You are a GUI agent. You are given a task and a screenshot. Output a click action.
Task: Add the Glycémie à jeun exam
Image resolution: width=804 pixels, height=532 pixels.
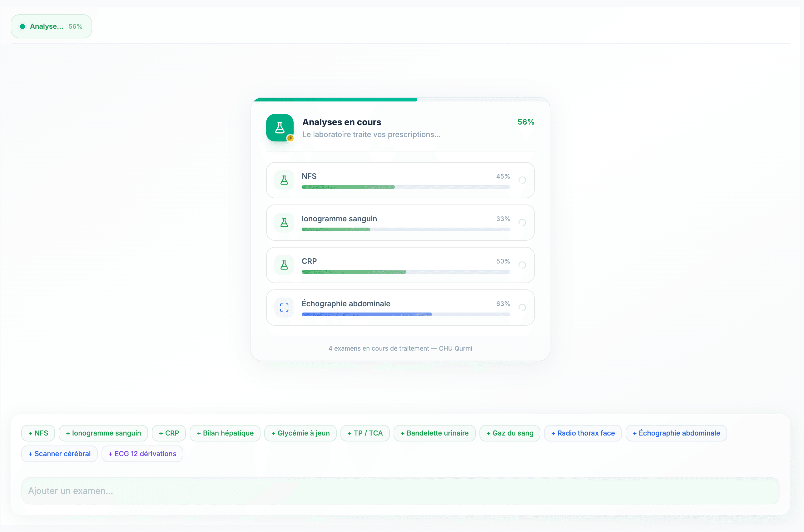(x=300, y=433)
